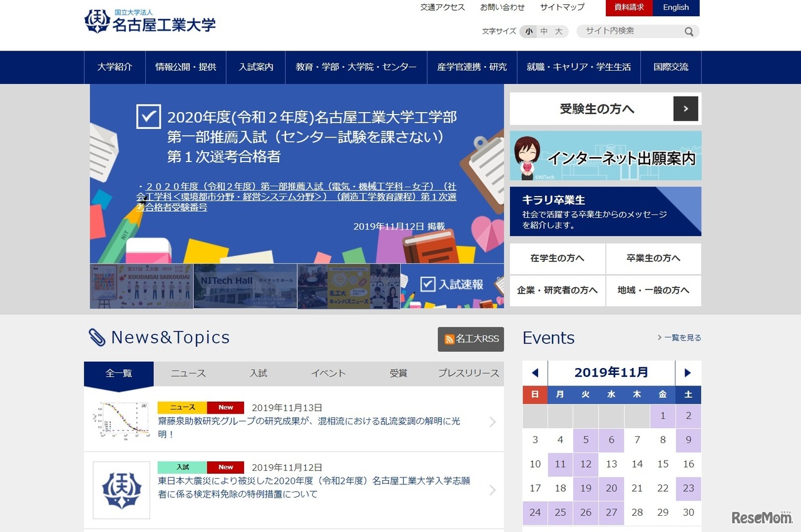Image resolution: width=801 pixels, height=532 pixels.
Task: Open arrow for 齋藤泉助教 news item
Action: pos(492,422)
